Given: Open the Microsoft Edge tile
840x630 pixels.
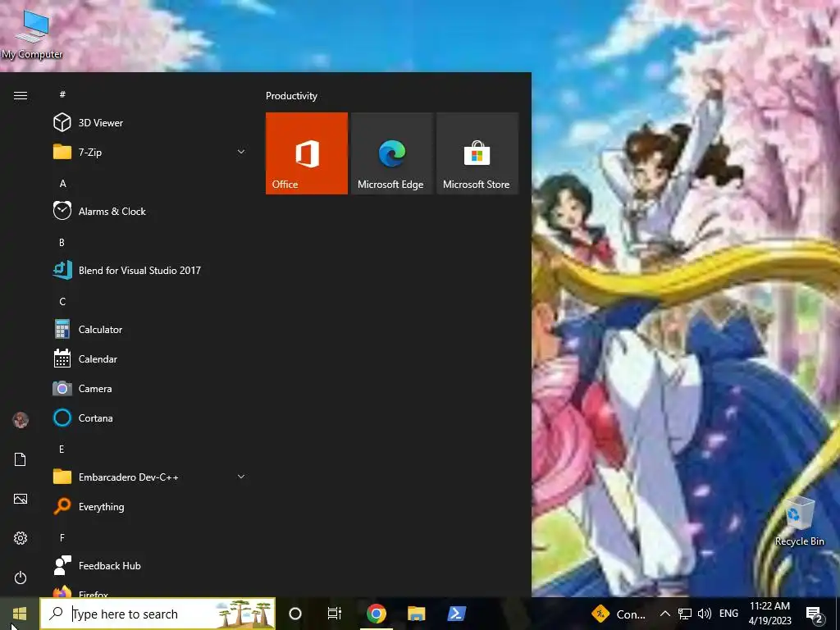Looking at the screenshot, I should [391, 153].
